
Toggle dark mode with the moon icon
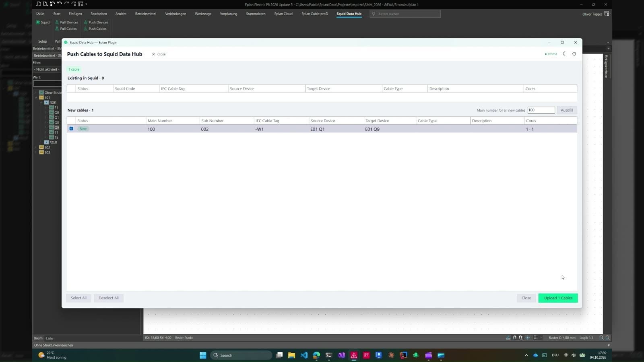click(x=564, y=54)
